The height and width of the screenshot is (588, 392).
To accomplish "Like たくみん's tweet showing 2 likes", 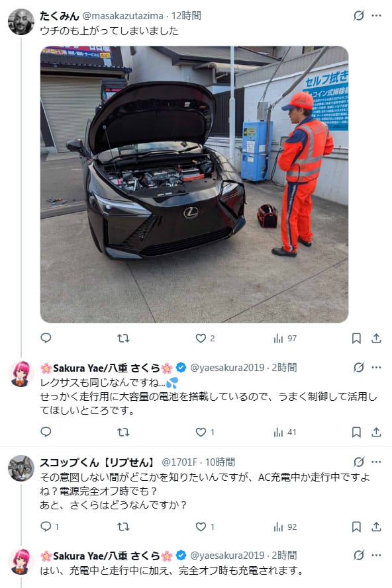I will (205, 338).
